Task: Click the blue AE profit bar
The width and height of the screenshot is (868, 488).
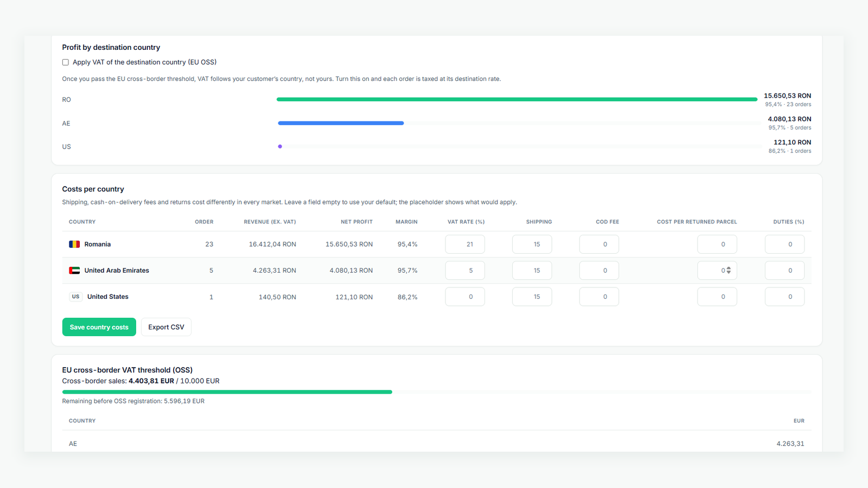Action: coord(341,123)
